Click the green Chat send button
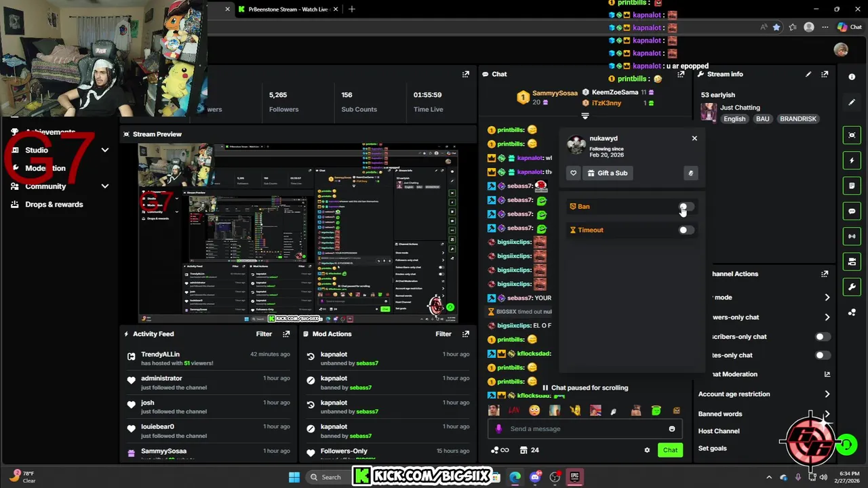 (x=670, y=450)
